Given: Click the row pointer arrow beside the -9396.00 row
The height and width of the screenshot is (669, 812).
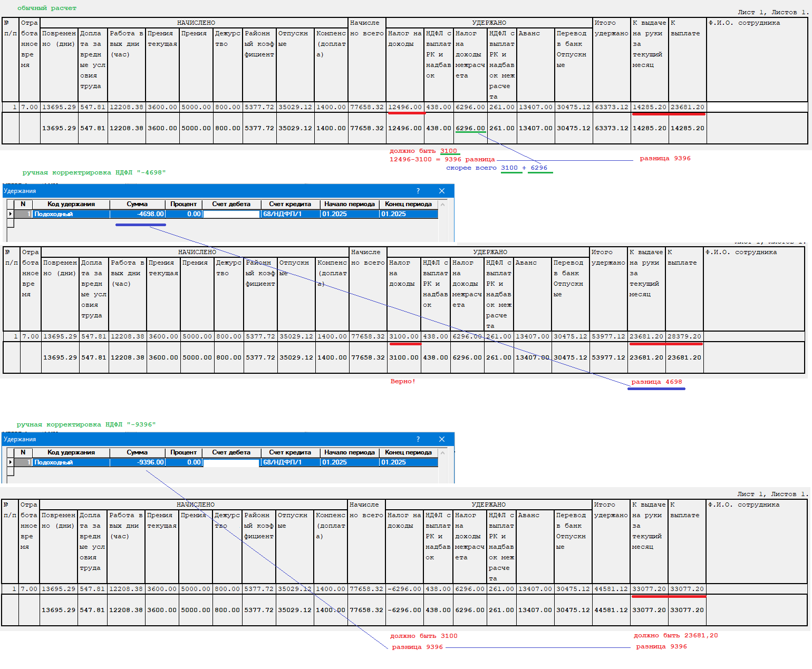Looking at the screenshot, I should (x=10, y=462).
